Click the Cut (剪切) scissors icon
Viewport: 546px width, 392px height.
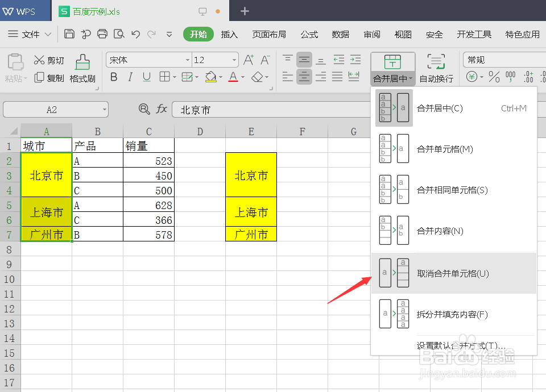point(39,60)
